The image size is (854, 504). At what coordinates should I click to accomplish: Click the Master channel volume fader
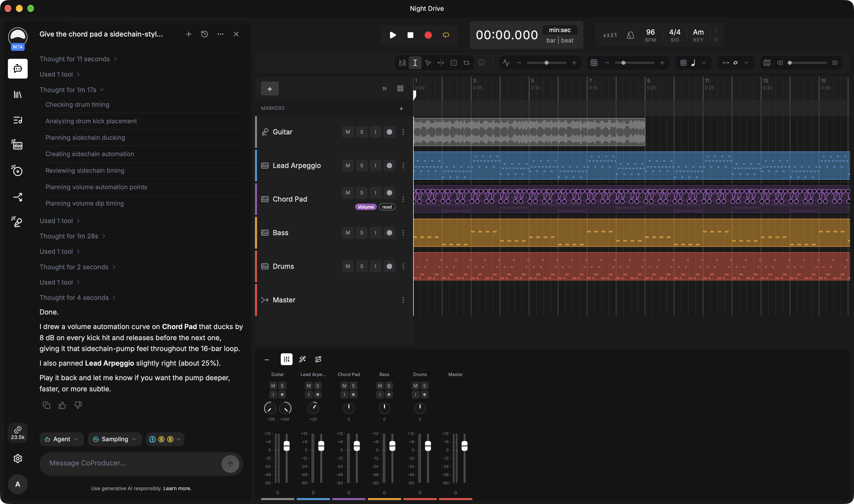[464, 446]
